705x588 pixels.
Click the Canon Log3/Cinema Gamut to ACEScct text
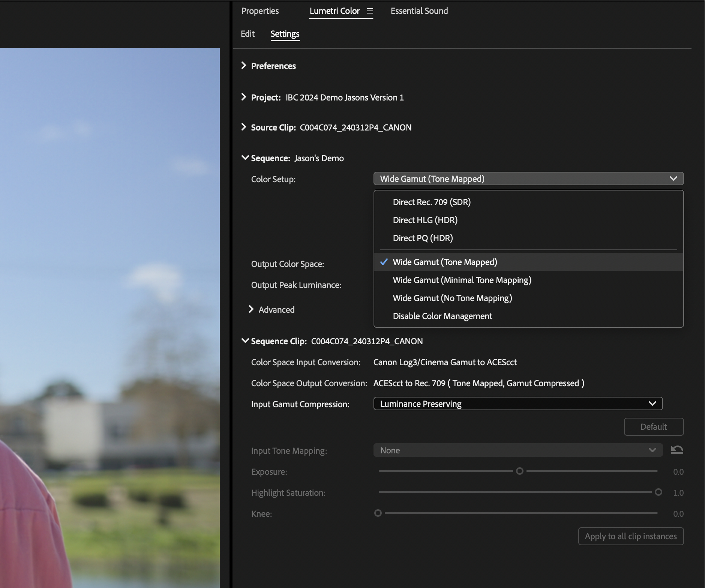(445, 362)
